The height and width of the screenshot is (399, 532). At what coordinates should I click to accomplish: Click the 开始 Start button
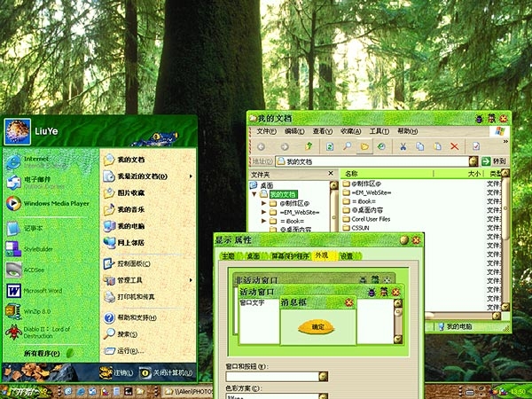[26, 392]
